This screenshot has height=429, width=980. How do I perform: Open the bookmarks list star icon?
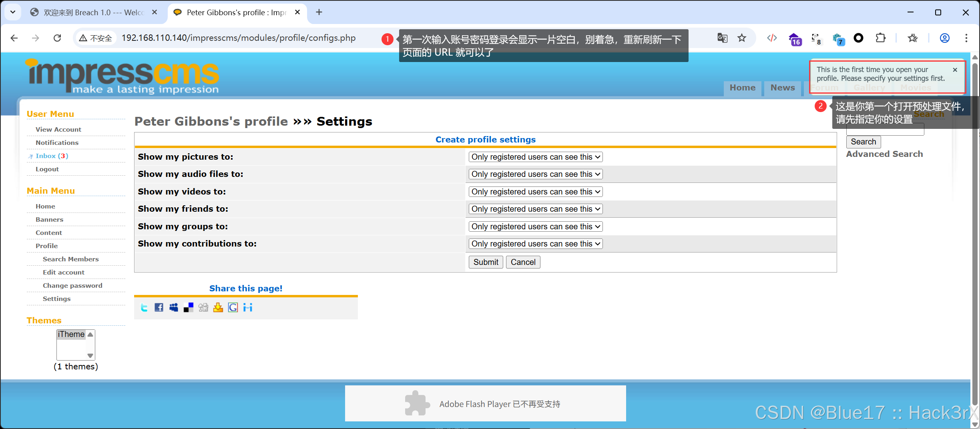[913, 38]
